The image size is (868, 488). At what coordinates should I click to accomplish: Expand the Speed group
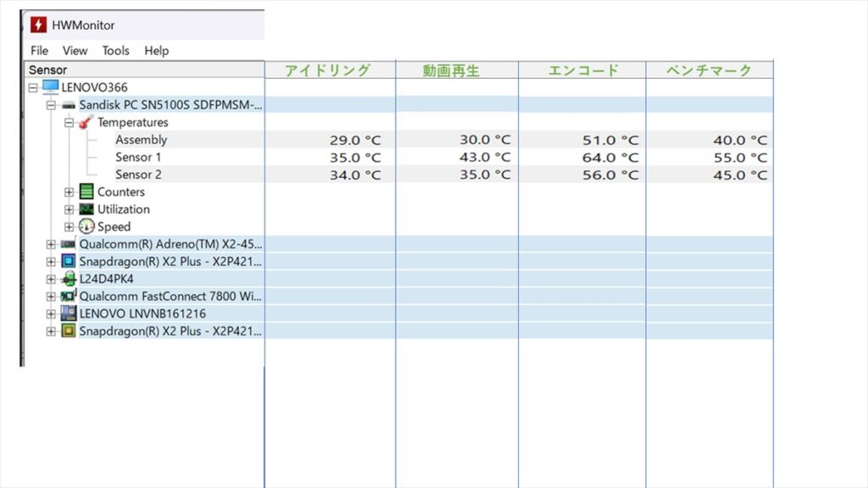coord(69,227)
